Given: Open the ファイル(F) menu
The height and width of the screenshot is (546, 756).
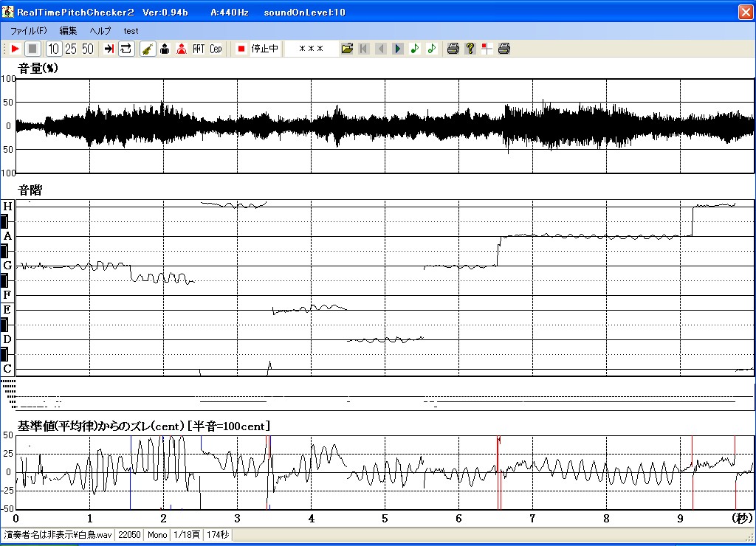Looking at the screenshot, I should pyautogui.click(x=29, y=31).
